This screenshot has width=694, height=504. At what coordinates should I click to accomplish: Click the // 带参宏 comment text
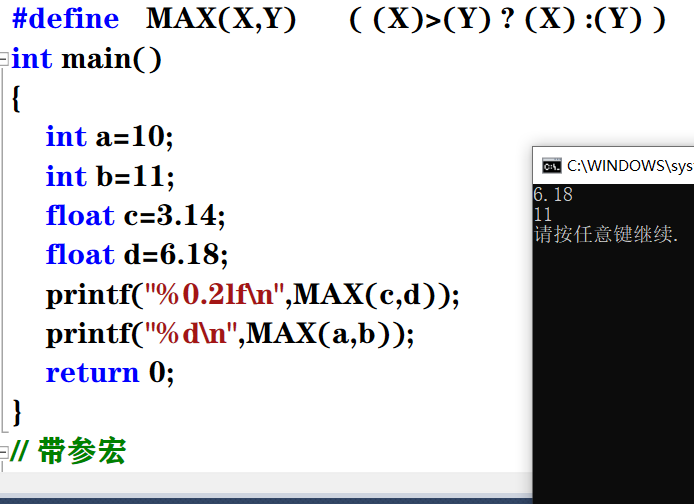pos(68,451)
